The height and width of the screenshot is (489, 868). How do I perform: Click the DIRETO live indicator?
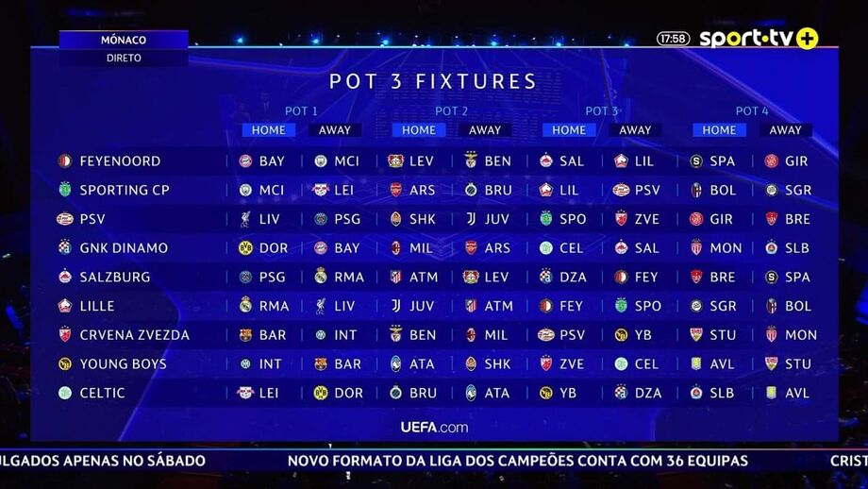click(124, 58)
